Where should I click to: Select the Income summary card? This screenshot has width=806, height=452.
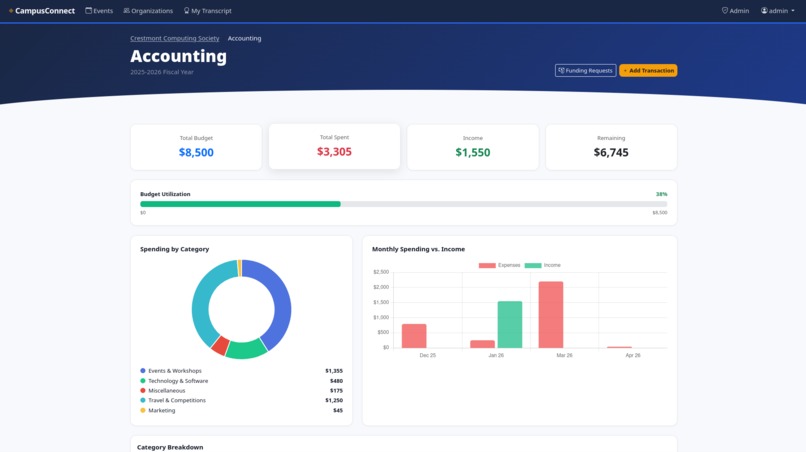[x=472, y=147]
